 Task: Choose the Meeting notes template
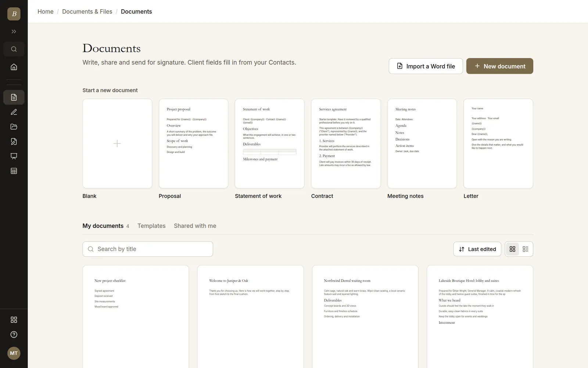point(422,144)
